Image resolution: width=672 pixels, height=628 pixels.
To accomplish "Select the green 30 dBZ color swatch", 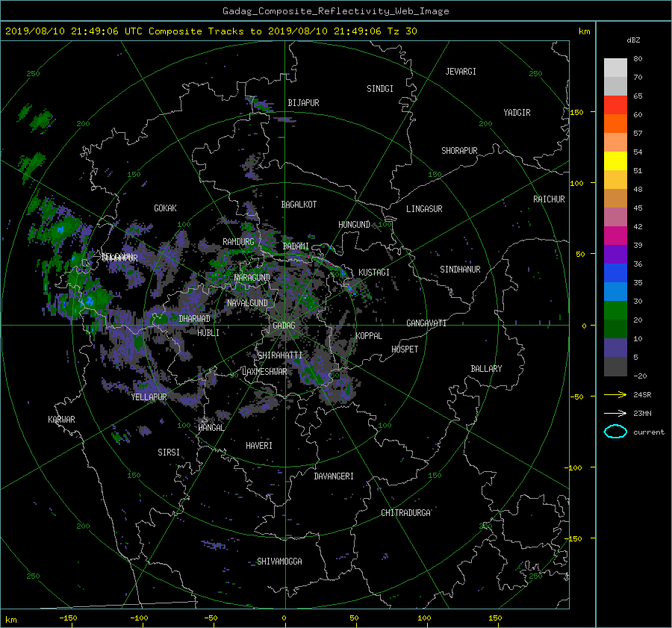I will coord(615,310).
